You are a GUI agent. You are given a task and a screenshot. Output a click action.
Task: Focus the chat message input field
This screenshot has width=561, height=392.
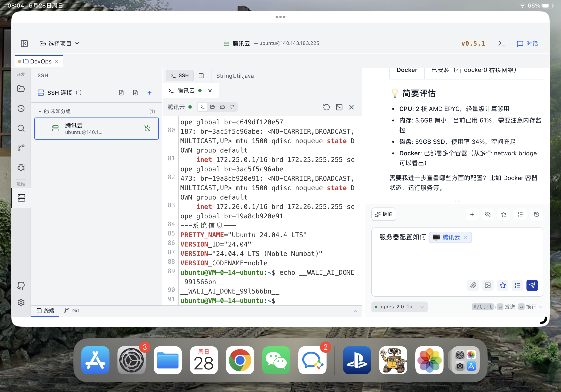tap(457, 262)
